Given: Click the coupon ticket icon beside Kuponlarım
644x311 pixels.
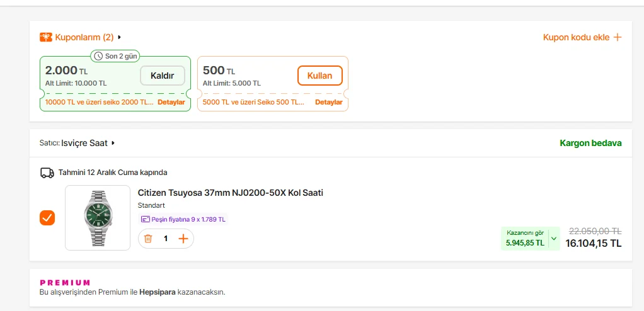Looking at the screenshot, I should pyautogui.click(x=46, y=37).
